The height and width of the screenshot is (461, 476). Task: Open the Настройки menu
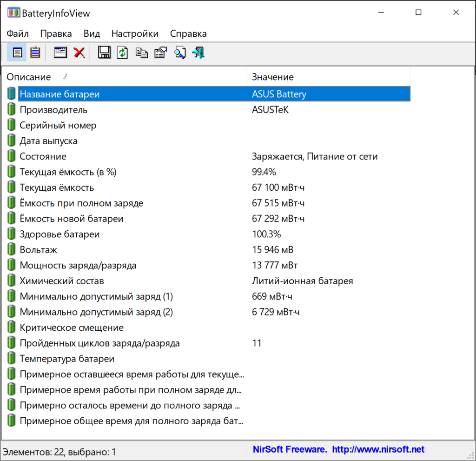135,33
